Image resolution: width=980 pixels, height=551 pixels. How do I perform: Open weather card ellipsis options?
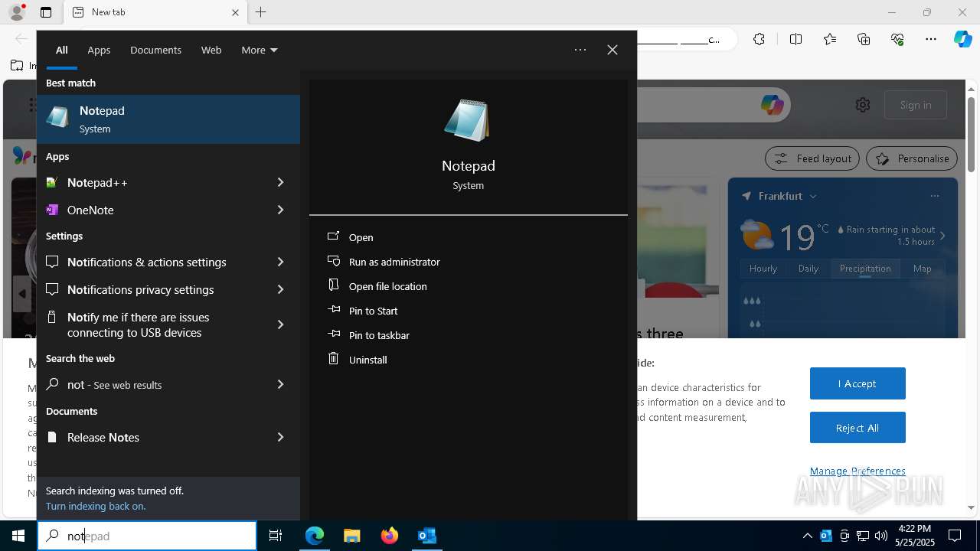pyautogui.click(x=935, y=196)
